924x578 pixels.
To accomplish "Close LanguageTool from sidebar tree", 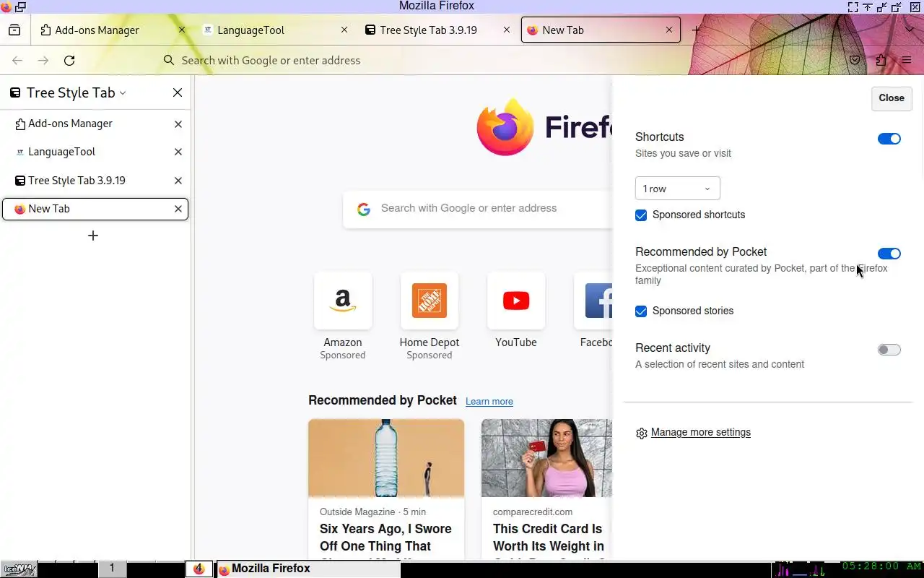I will pos(178,152).
